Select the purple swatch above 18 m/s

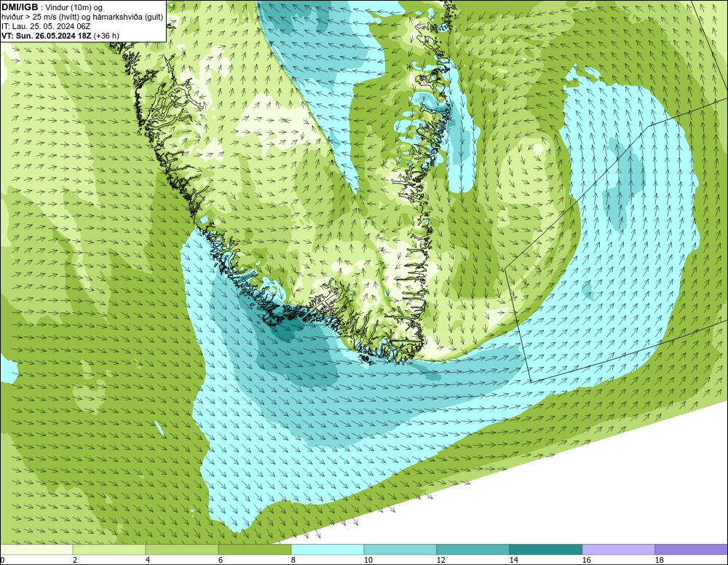click(692, 550)
